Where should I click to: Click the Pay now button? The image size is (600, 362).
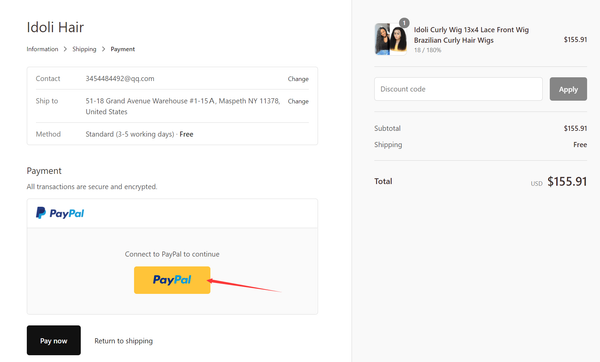[54, 340]
